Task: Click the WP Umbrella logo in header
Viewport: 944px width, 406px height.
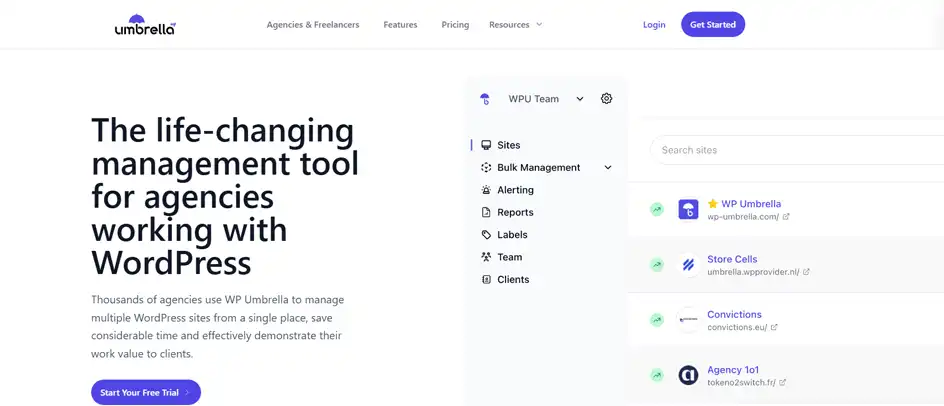Action: [x=145, y=24]
